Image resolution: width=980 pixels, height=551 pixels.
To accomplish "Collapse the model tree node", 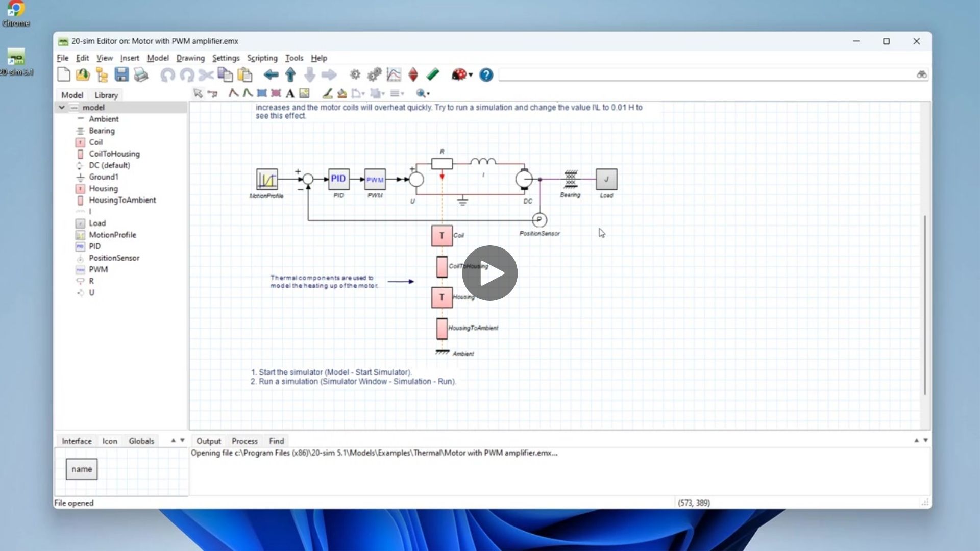I will (61, 107).
